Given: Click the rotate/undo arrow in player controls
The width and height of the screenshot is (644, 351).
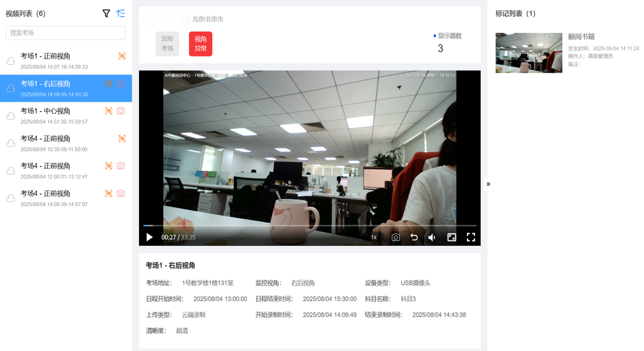Looking at the screenshot, I should click(x=414, y=237).
